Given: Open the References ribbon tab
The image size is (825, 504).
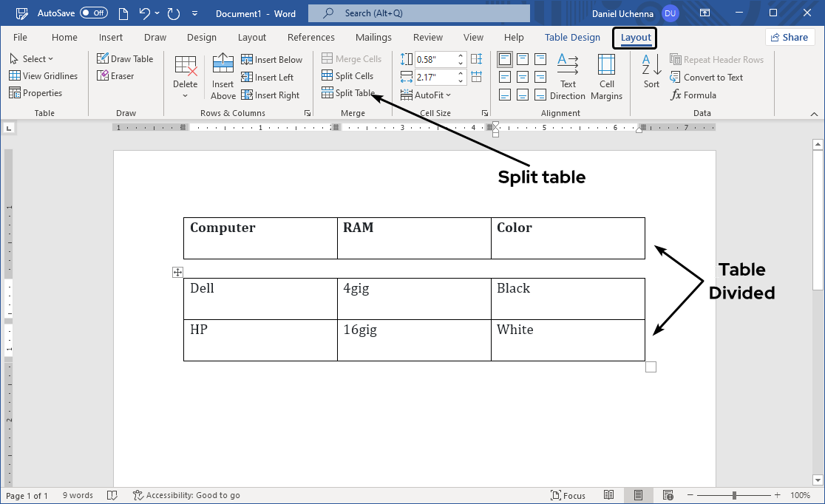Looking at the screenshot, I should pyautogui.click(x=311, y=37).
